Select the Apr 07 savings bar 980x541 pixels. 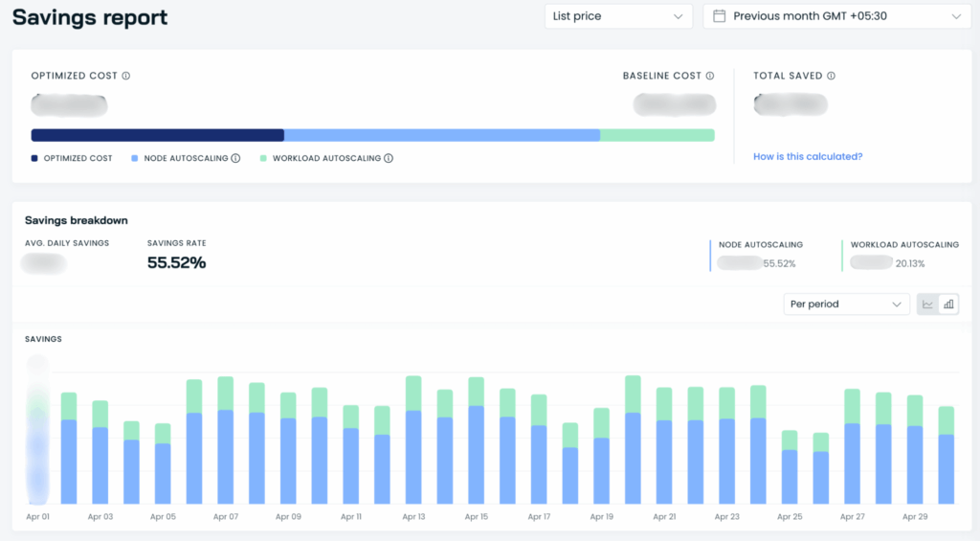(226, 440)
